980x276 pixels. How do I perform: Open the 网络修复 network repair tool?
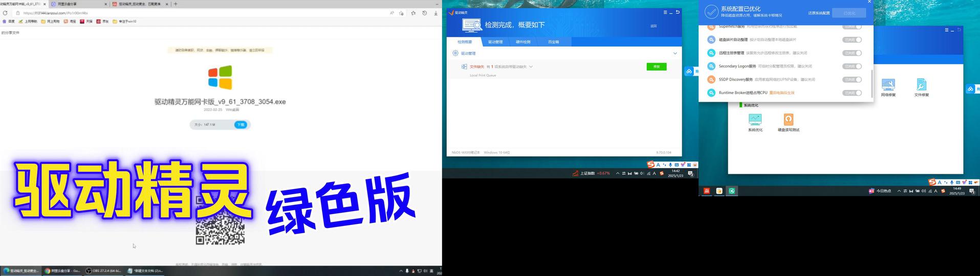pyautogui.click(x=888, y=86)
